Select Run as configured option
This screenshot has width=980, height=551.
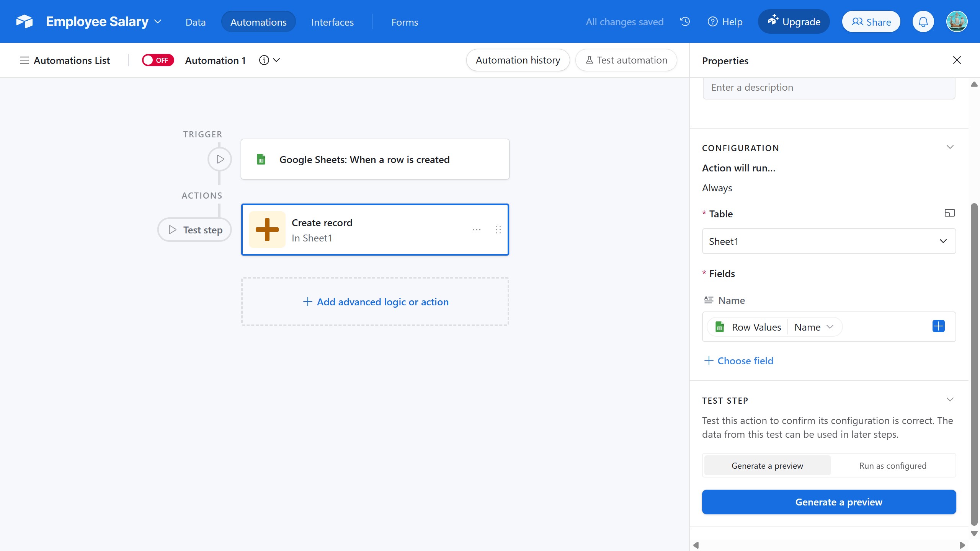click(893, 466)
